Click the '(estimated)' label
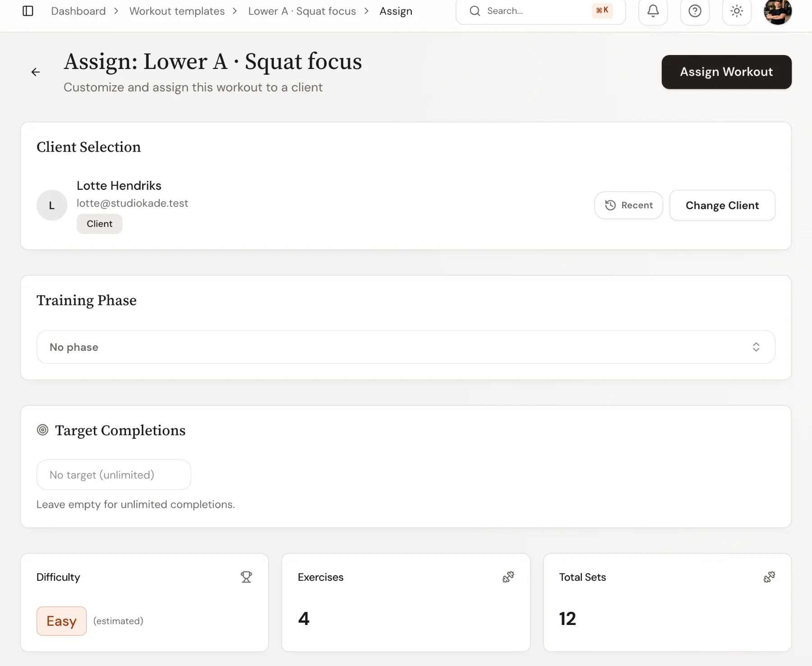This screenshot has width=812, height=666. (118, 621)
